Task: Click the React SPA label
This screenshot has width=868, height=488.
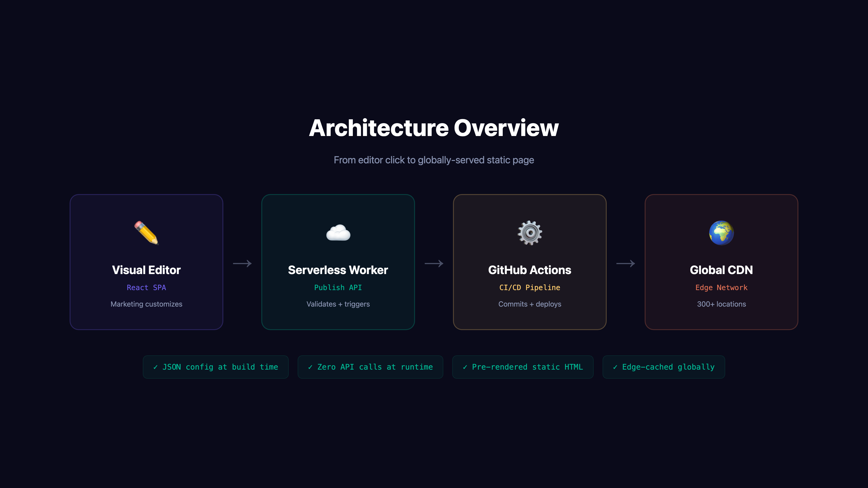Action: [146, 288]
